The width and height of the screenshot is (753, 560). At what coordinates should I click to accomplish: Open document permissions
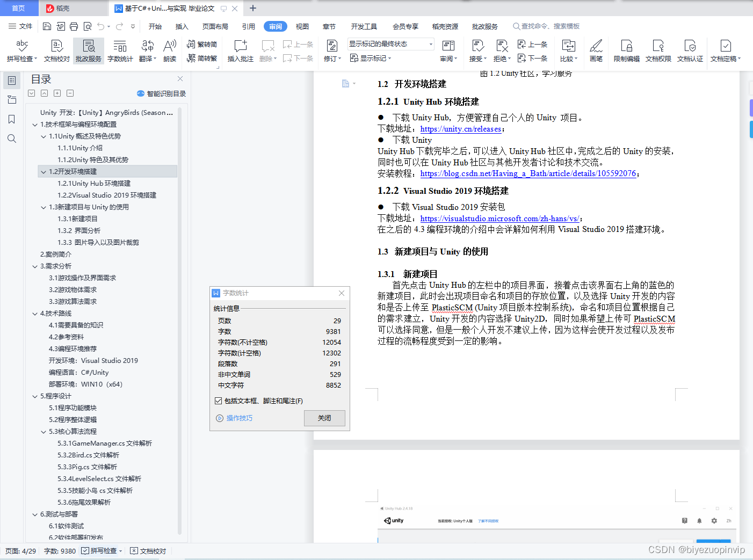(x=658, y=50)
